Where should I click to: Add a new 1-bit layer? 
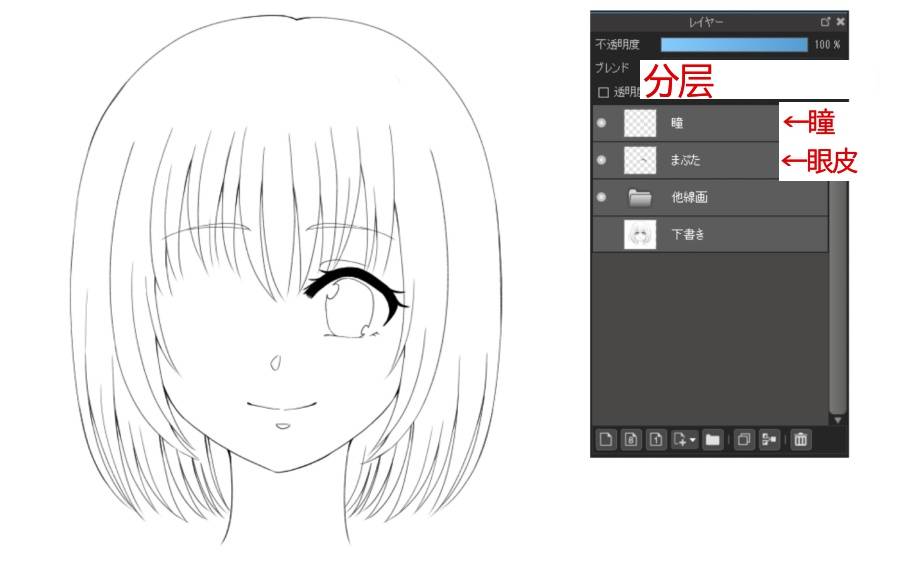655,440
